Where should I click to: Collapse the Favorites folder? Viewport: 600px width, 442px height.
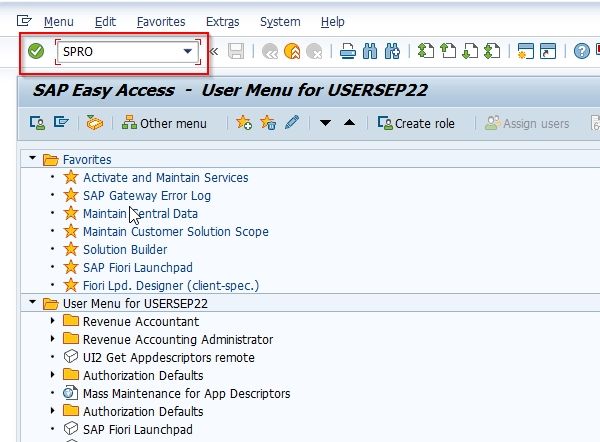pos(33,158)
